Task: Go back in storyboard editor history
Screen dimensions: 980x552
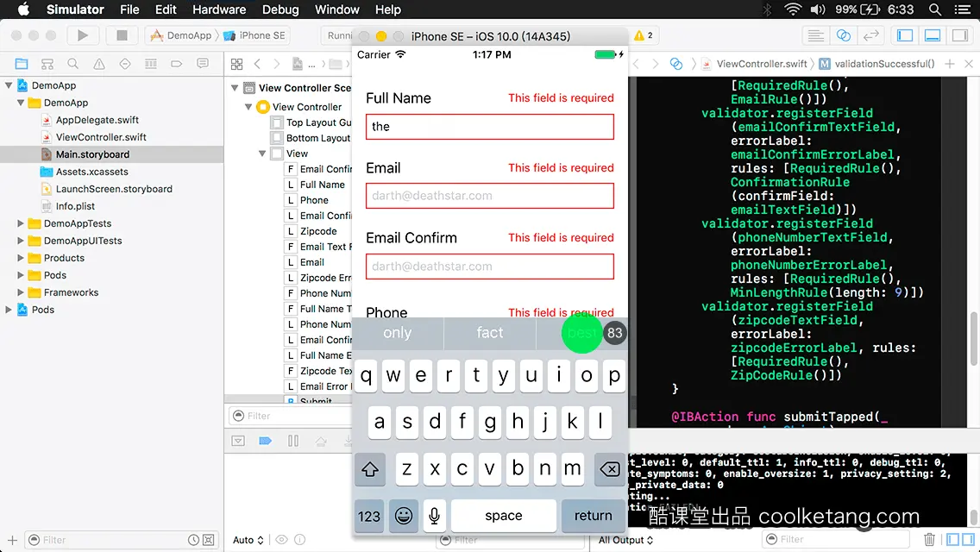Action: point(257,64)
